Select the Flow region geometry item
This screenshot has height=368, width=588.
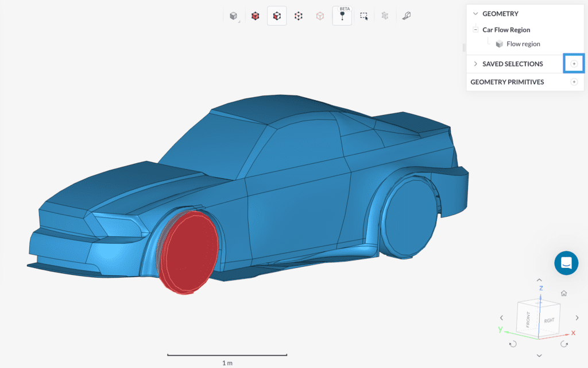click(523, 44)
